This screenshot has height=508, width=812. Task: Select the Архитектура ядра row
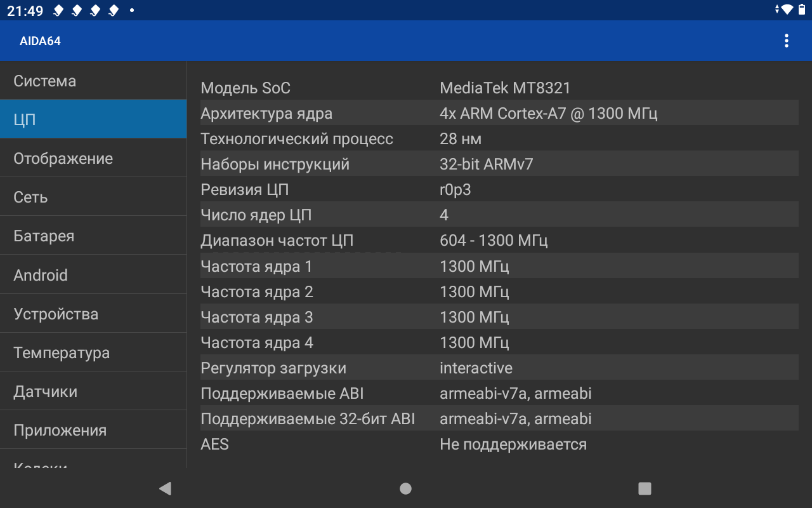pyautogui.click(x=499, y=114)
